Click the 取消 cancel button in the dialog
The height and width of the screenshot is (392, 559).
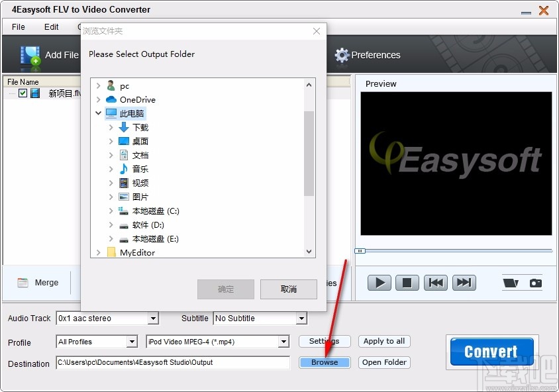[288, 289]
